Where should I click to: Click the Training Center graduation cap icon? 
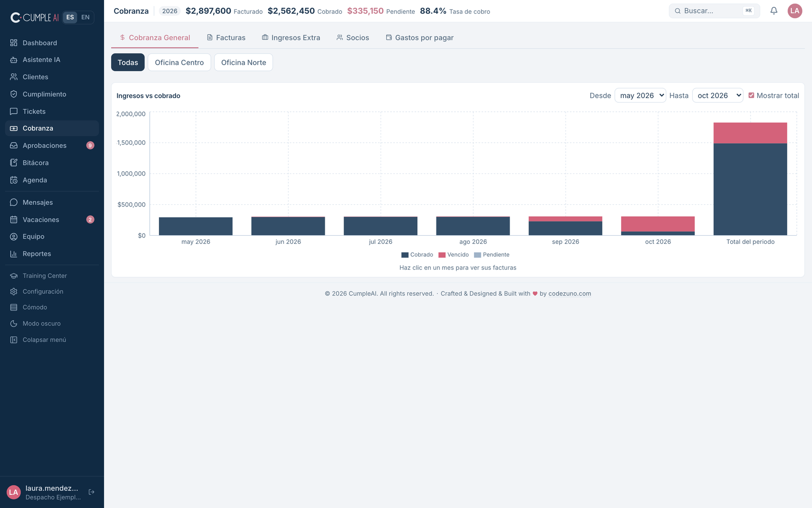point(14,276)
